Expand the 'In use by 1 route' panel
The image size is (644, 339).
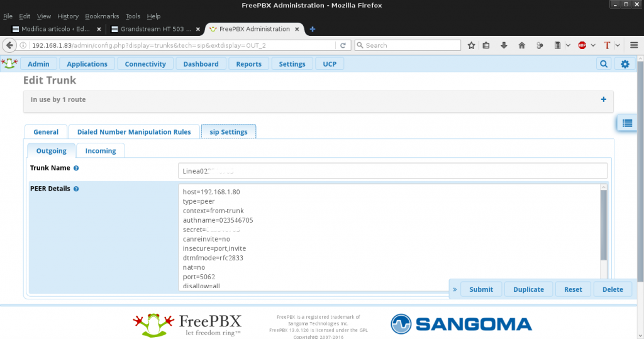[x=603, y=99]
